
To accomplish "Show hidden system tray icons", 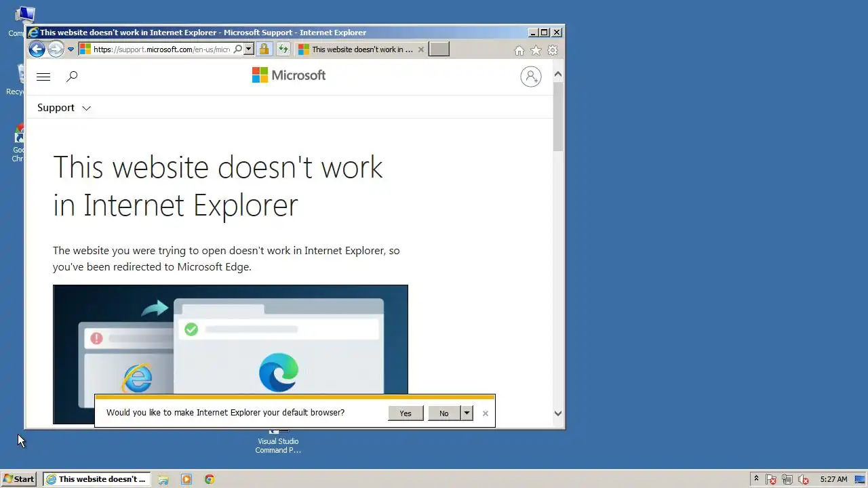I will coord(756,479).
